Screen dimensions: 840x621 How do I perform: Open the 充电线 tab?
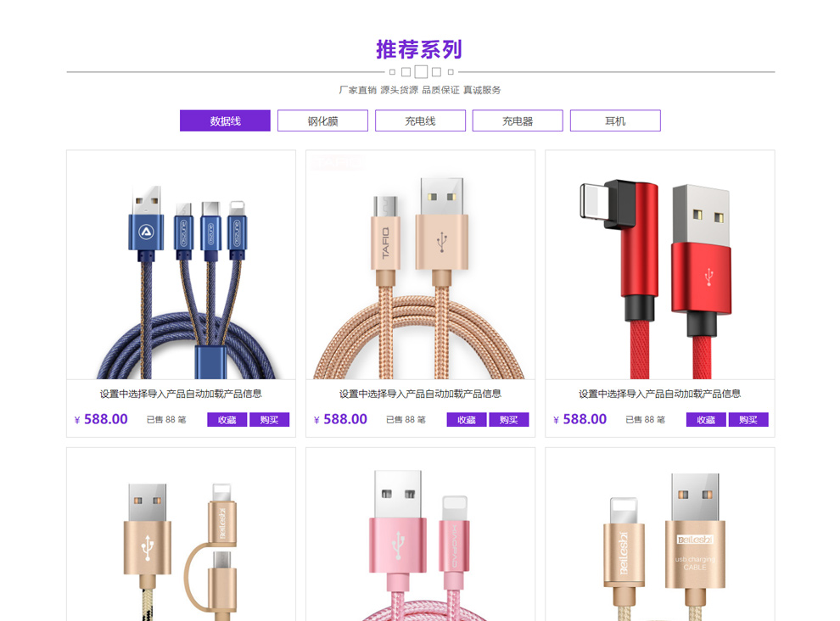click(420, 120)
